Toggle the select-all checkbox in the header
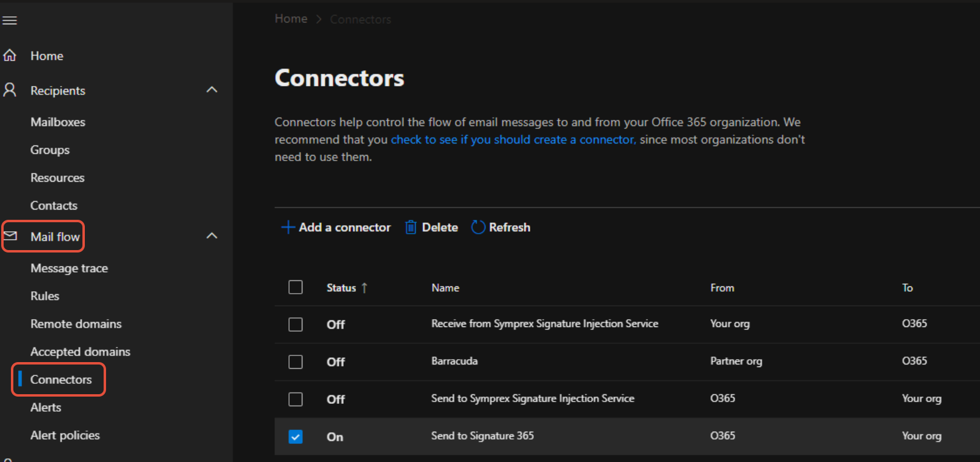This screenshot has width=980, height=462. pos(296,287)
